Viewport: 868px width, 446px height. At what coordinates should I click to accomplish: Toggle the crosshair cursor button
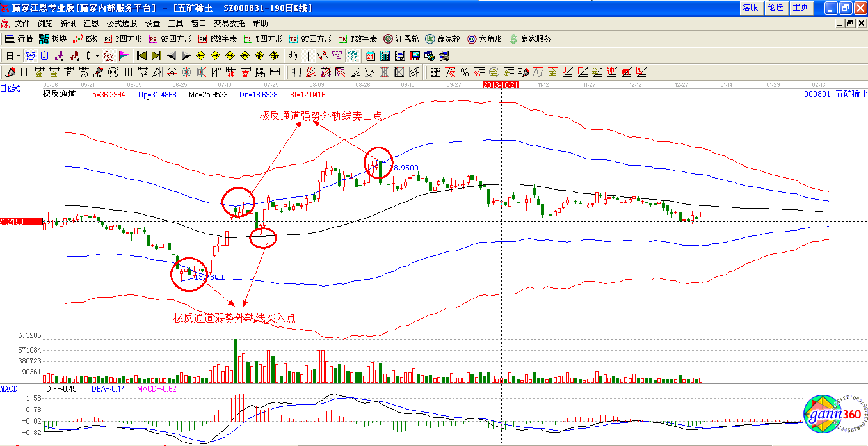[308, 56]
